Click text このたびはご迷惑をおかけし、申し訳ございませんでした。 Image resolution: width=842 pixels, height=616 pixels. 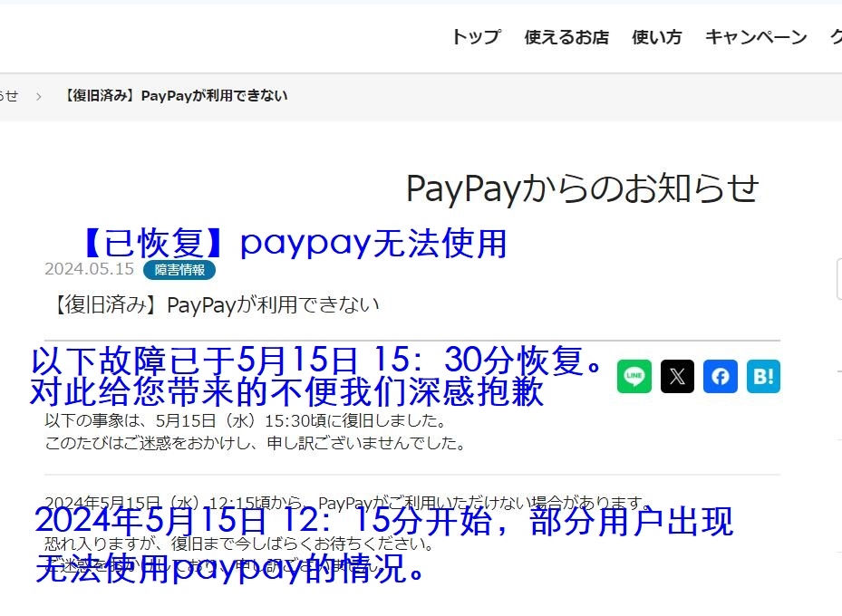[x=256, y=443]
